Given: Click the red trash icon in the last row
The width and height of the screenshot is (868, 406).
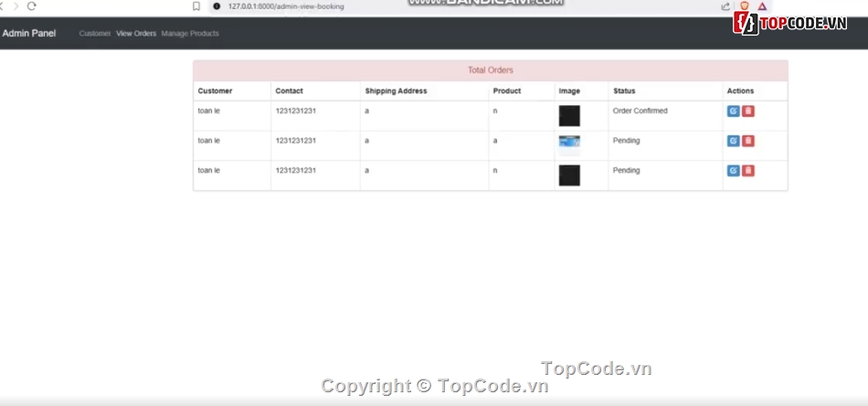Looking at the screenshot, I should pos(748,171).
